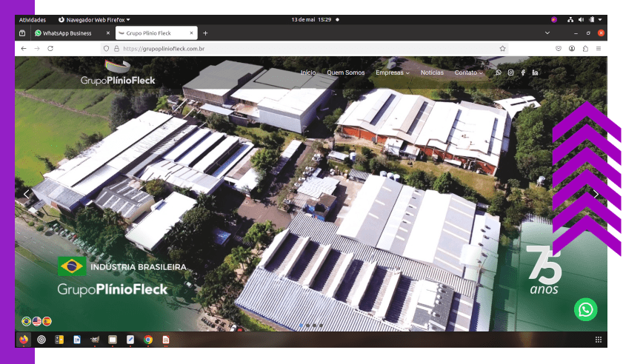Close the Grupo Plínio Fleck tab
Screen dimensions: 623x364
[192, 33]
